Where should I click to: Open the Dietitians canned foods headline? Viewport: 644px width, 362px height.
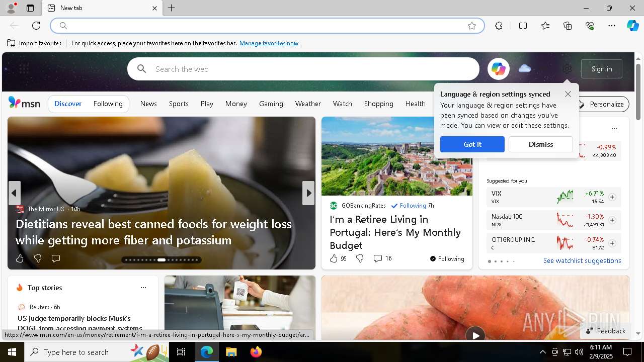[153, 232]
